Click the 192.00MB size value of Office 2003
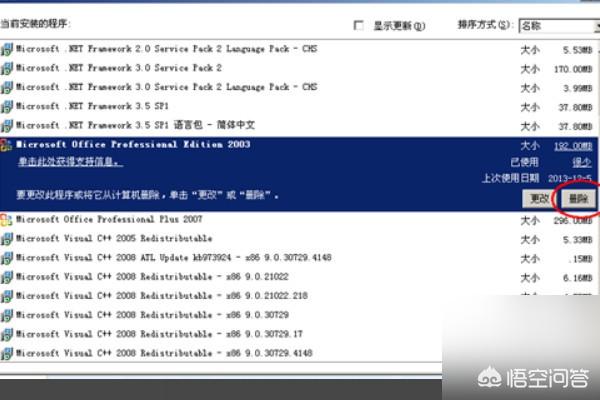The image size is (600, 400). [x=573, y=146]
